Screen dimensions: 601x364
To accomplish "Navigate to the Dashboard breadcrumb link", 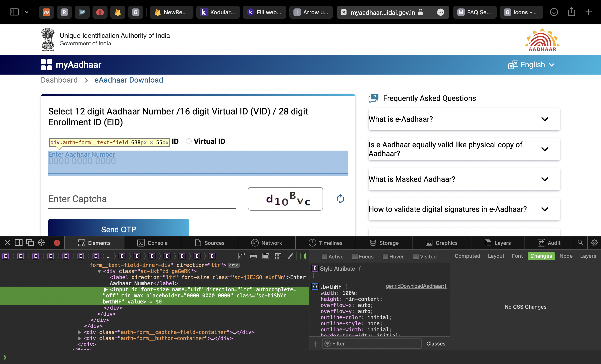I will tap(59, 80).
